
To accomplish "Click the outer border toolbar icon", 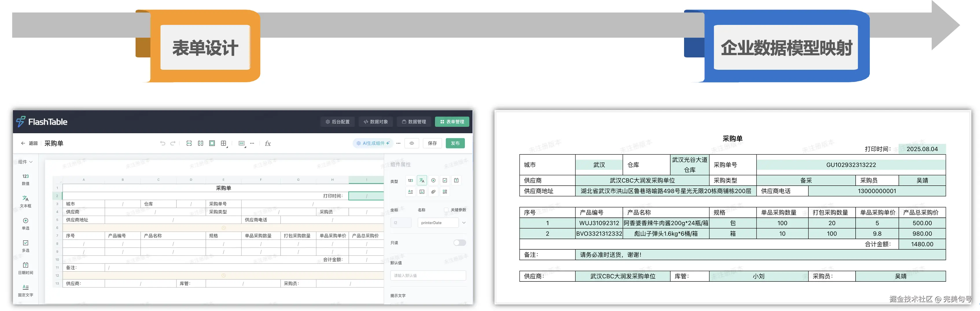I will point(212,144).
